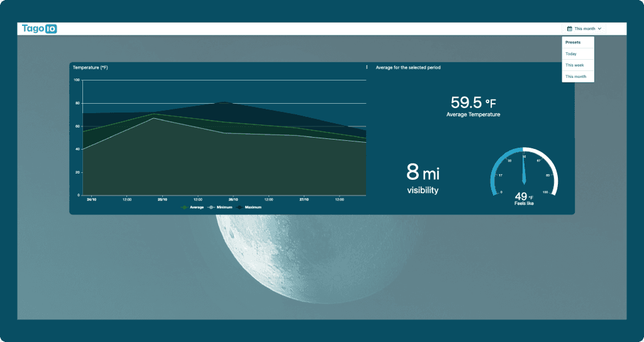Open the This month date range dropdown
The height and width of the screenshot is (342, 644).
click(584, 29)
